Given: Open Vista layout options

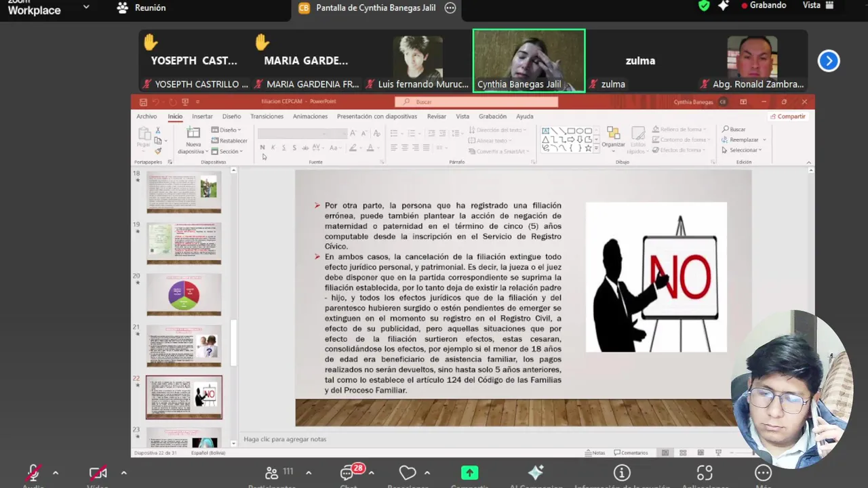Looking at the screenshot, I should pyautogui.click(x=816, y=5).
